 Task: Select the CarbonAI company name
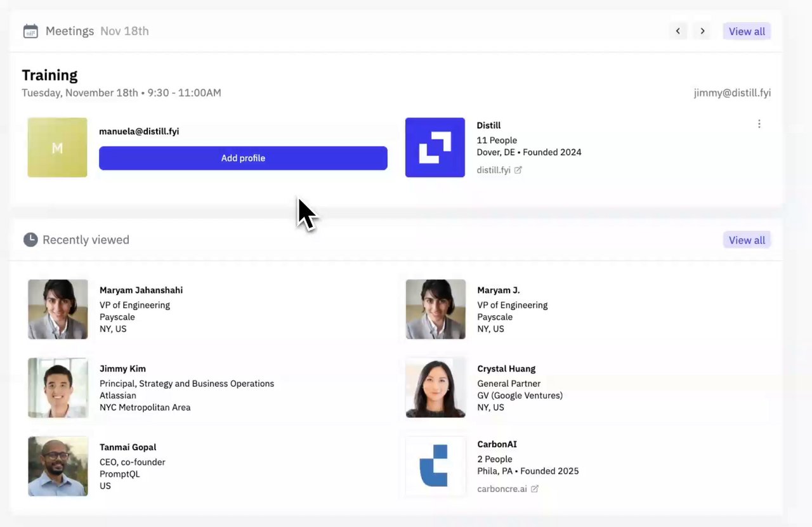[x=497, y=444]
